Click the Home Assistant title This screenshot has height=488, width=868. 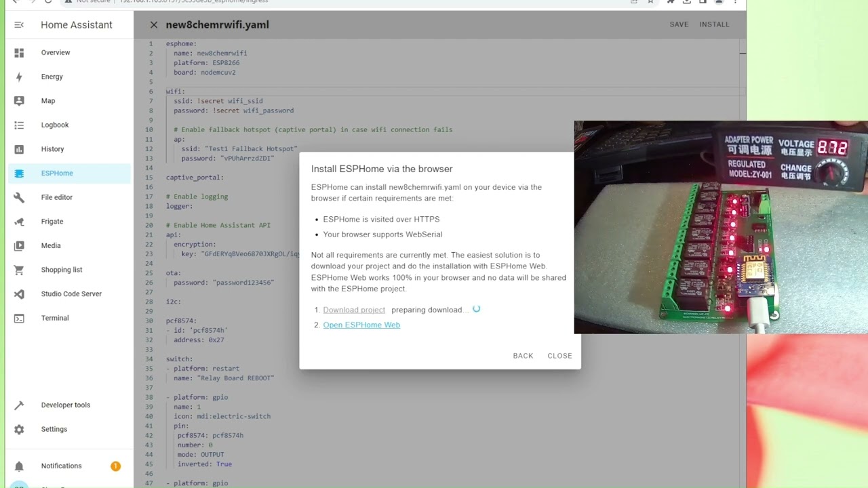(77, 25)
